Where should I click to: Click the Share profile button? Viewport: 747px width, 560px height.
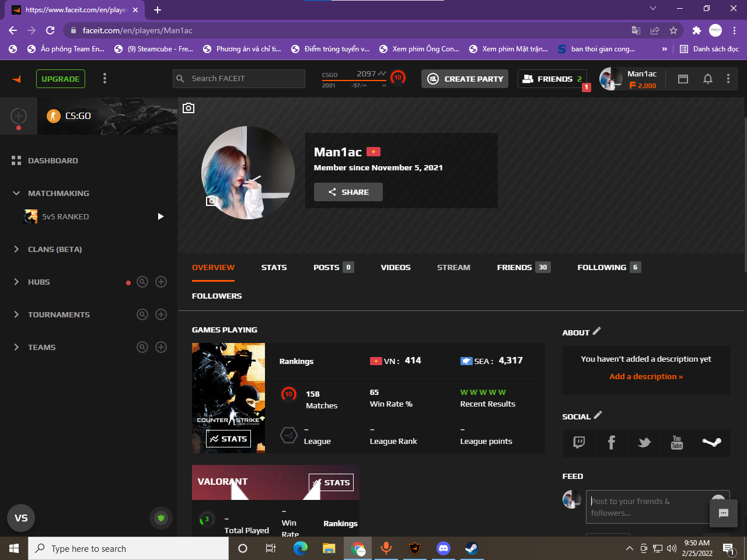(348, 192)
